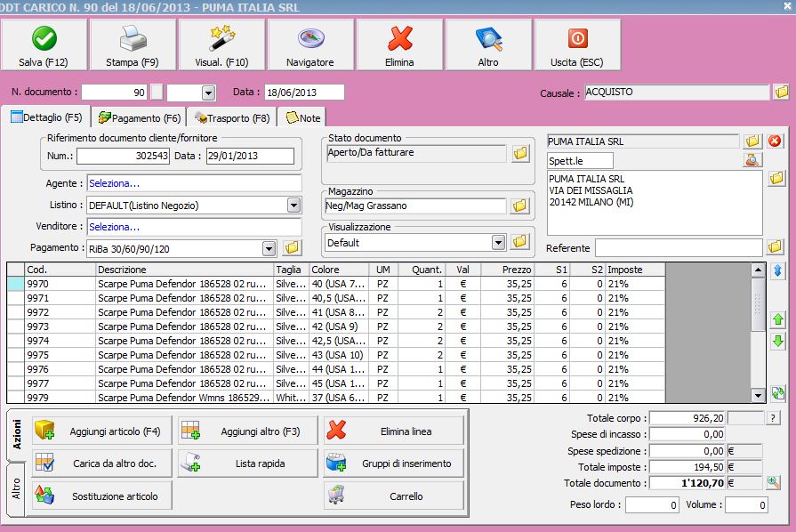
Task: Click question mark button beside Totale corpo
Action: coord(773,418)
